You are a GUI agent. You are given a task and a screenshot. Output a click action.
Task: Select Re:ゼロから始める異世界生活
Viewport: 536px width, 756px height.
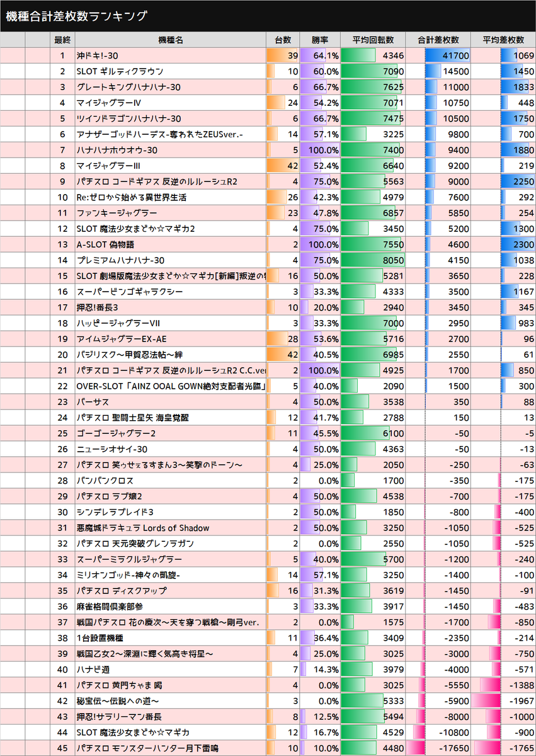132,197
